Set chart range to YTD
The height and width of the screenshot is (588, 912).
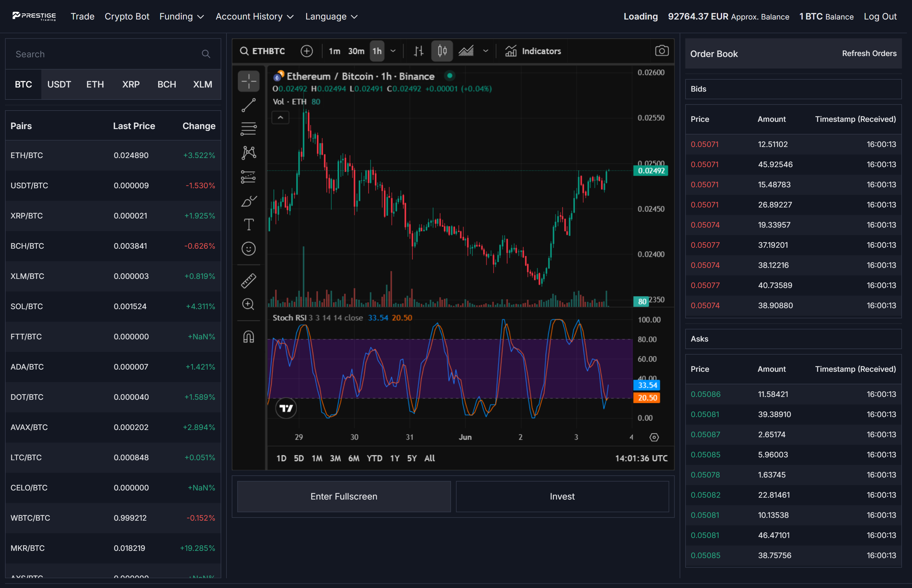click(374, 458)
